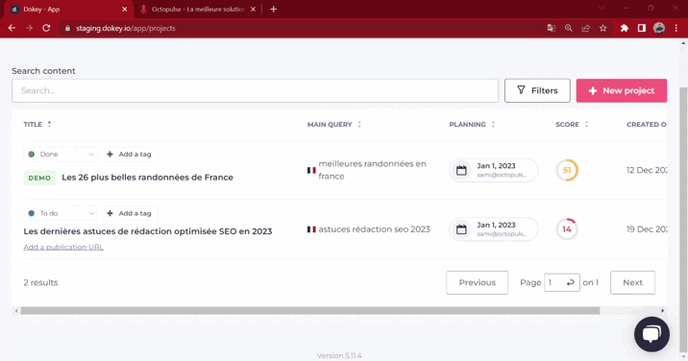This screenshot has width=688, height=361.
Task: Bookmark page with the star icon
Action: point(603,28)
